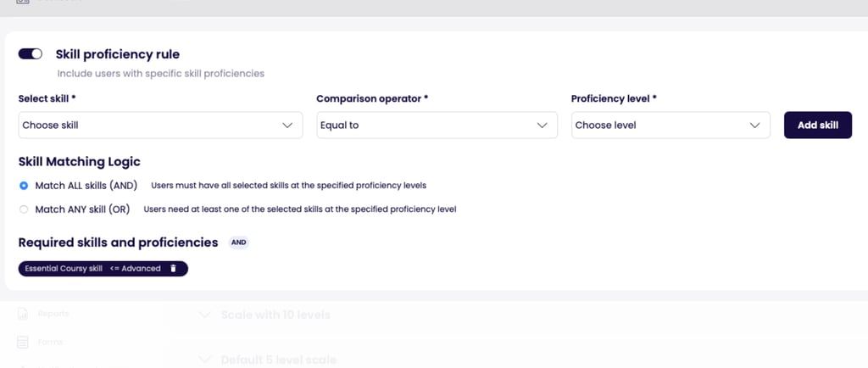Open Forms in the sidebar menu
Image resolution: width=868 pixels, height=368 pixels.
pyautogui.click(x=50, y=343)
